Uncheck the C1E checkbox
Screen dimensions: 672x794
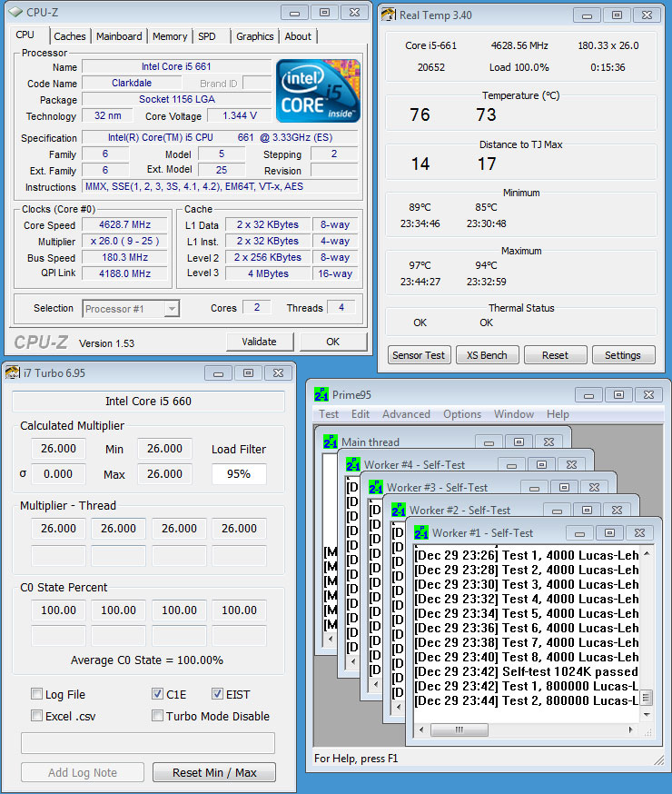pos(157,694)
